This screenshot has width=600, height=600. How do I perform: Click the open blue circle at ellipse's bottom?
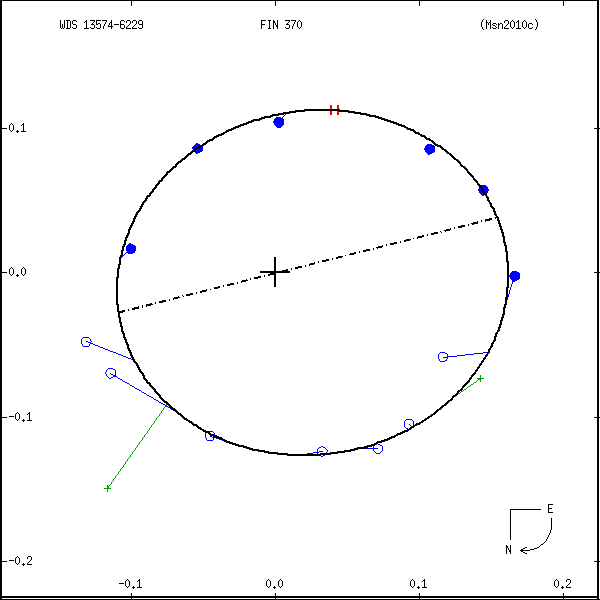322,452
